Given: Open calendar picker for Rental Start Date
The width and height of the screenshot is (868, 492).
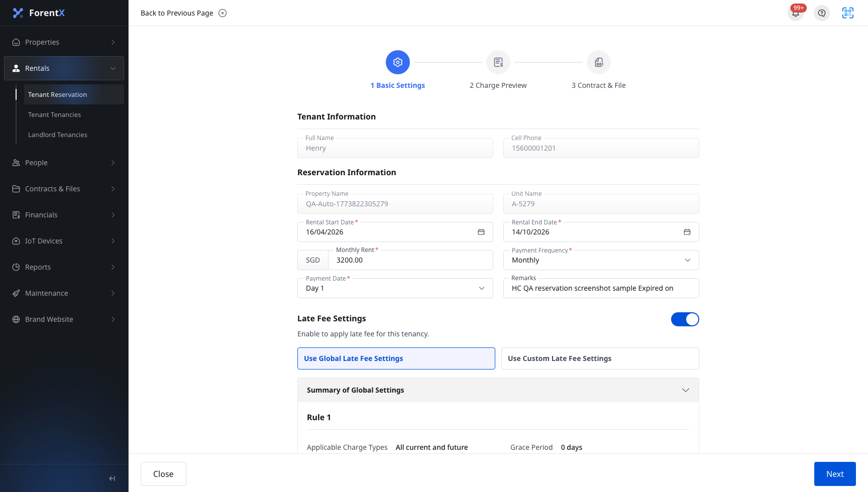Looking at the screenshot, I should pos(481,232).
